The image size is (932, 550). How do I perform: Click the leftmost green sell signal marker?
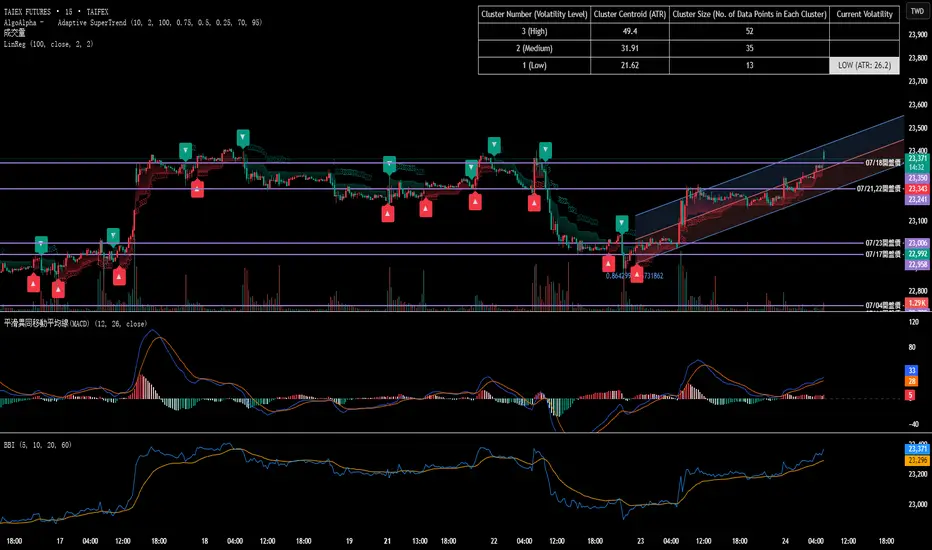pyautogui.click(x=41, y=243)
